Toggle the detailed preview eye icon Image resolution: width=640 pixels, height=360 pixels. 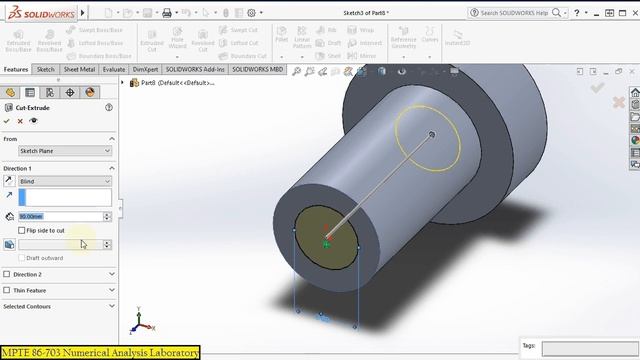point(33,121)
